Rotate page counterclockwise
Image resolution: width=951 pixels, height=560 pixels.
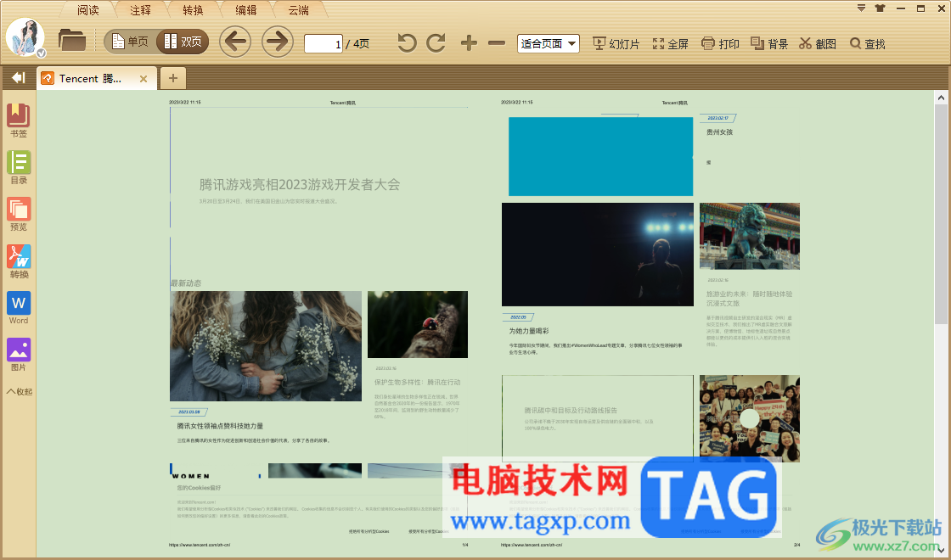tap(407, 43)
